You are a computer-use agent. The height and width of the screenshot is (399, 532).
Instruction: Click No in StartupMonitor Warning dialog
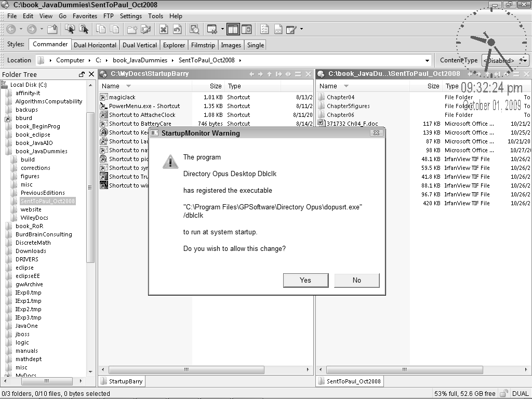click(x=356, y=280)
